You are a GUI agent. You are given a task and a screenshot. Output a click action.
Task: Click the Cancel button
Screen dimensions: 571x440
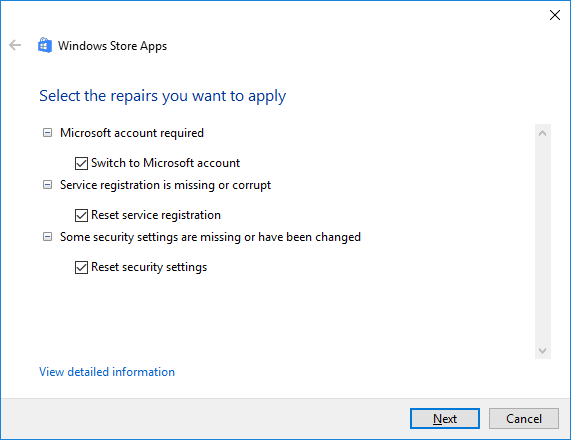pos(524,419)
